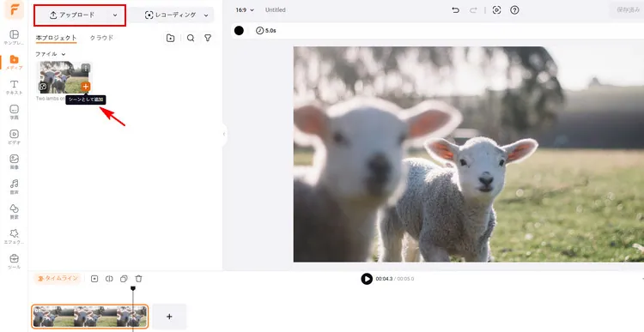
Task: Open the help question mark icon
Action: click(514, 10)
